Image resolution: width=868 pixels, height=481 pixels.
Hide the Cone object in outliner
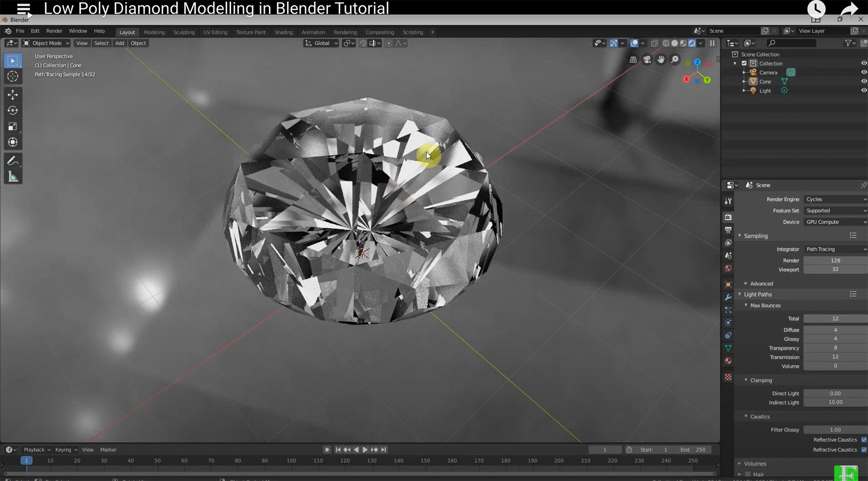(863, 81)
